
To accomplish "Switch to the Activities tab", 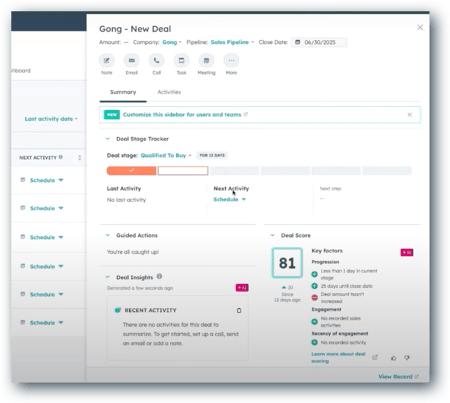I will click(x=169, y=92).
